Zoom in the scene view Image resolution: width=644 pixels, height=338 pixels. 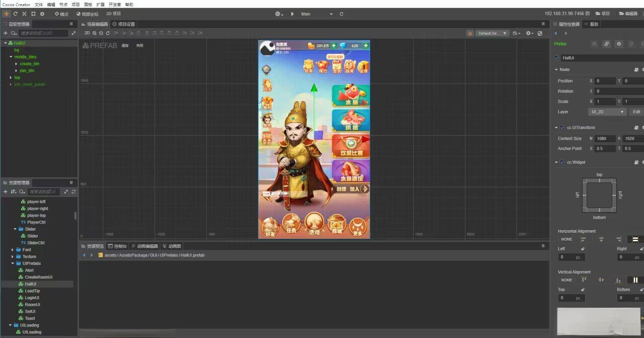(x=94, y=33)
